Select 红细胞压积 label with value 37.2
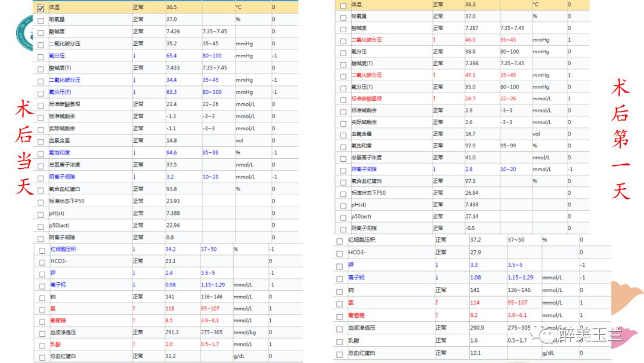Viewport: 644px width, 363px height. click(362, 239)
